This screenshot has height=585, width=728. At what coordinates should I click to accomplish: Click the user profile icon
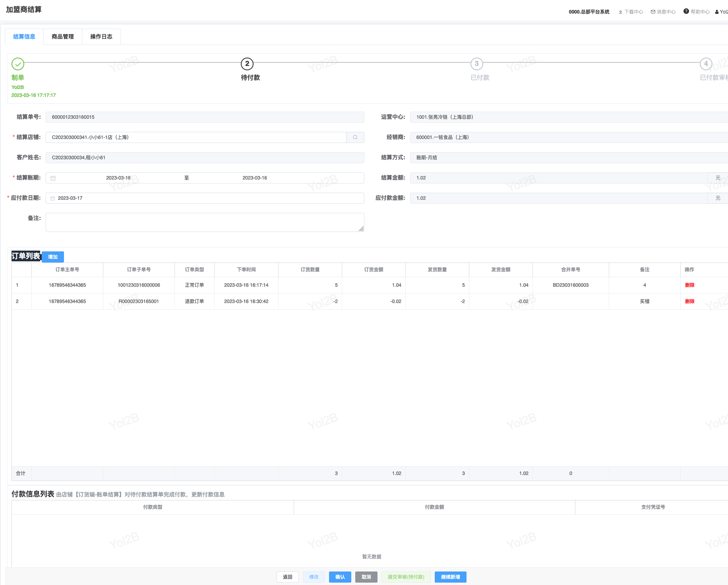coord(717,12)
